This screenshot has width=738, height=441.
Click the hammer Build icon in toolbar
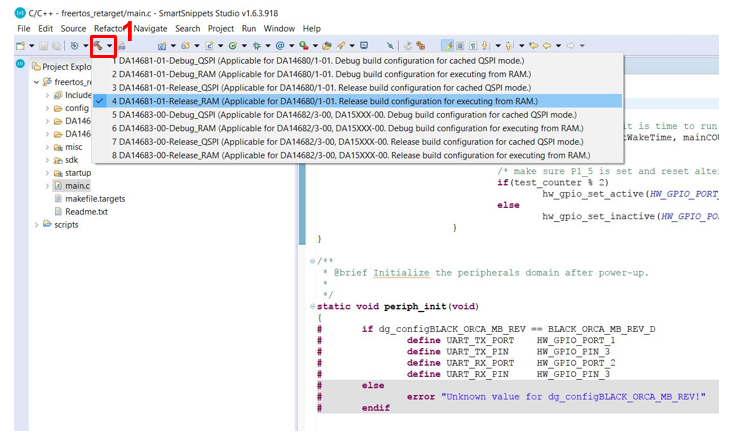98,46
